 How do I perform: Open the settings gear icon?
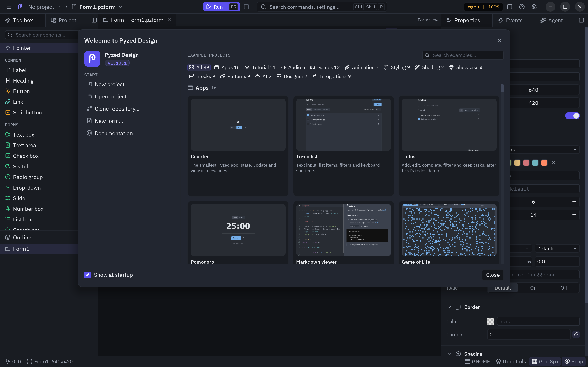point(534,7)
